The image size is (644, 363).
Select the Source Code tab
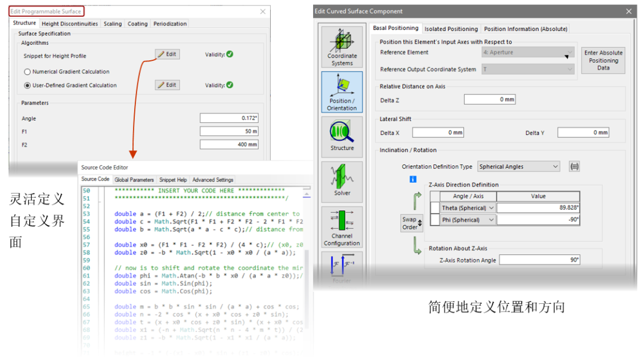pos(95,179)
